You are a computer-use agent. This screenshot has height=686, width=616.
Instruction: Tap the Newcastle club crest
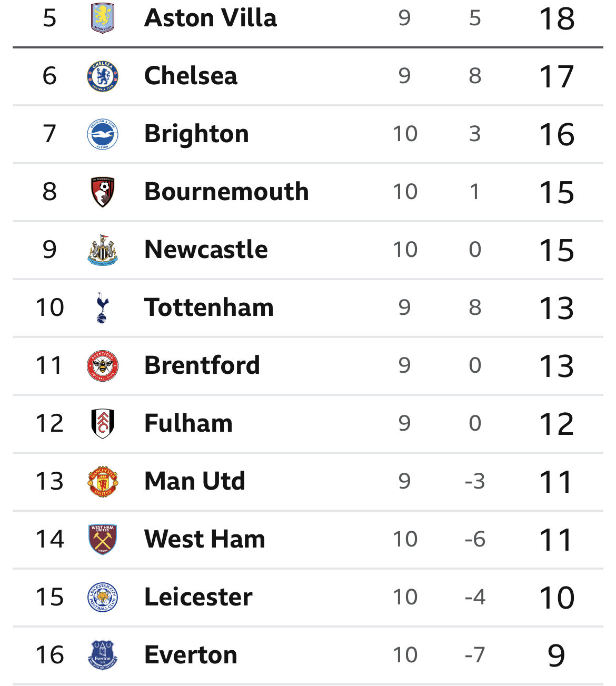coord(103,250)
